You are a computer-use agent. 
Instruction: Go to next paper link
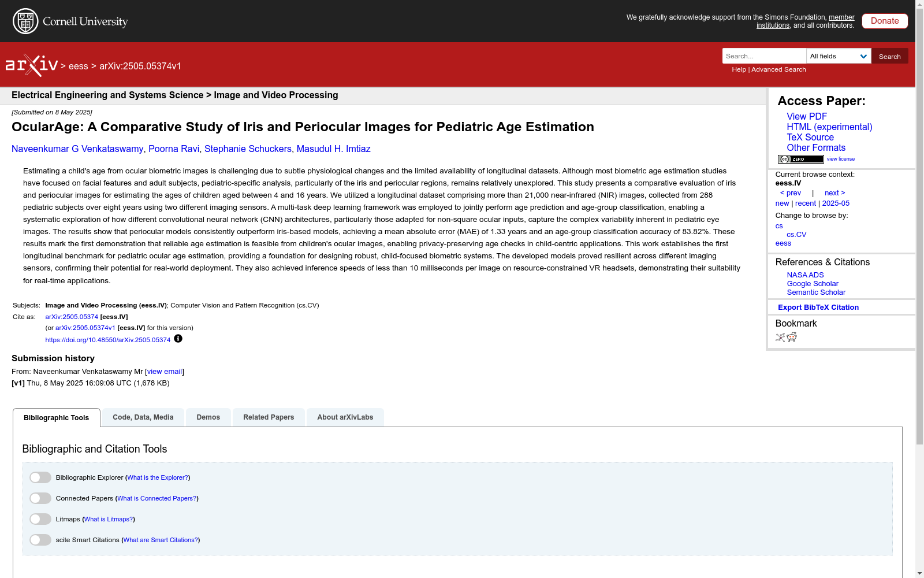[835, 193]
